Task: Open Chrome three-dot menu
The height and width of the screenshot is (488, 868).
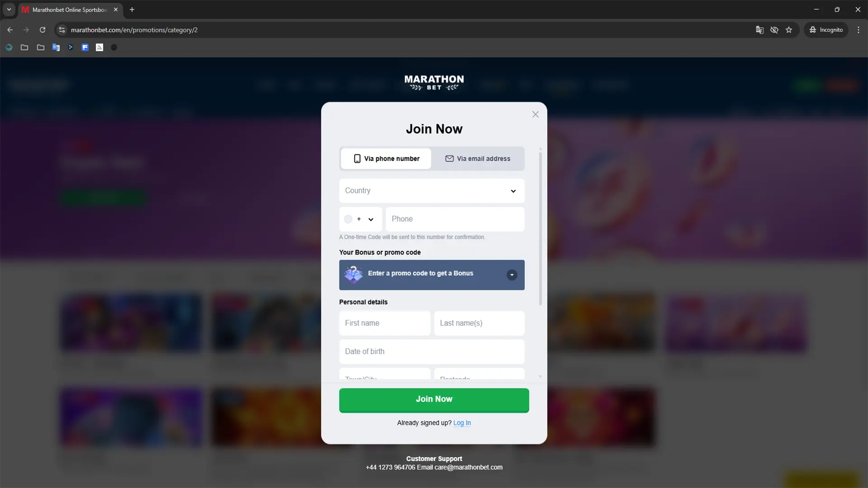Action: (859, 30)
